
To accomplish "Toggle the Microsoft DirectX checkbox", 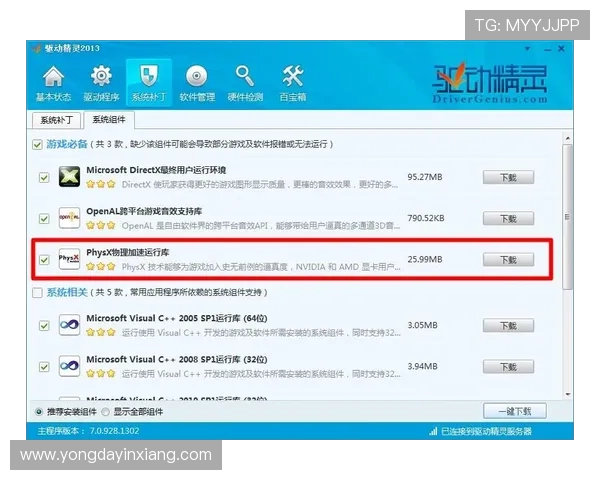I will click(44, 178).
